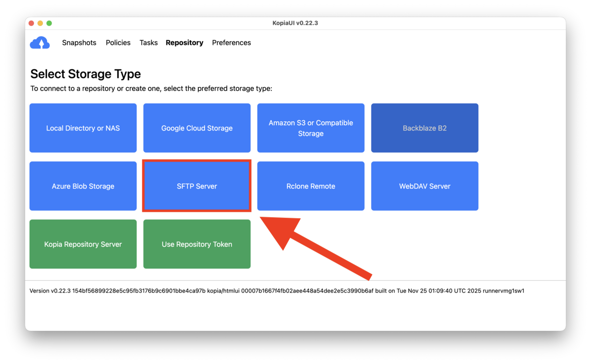Pick Amazon S3 or Compatible Storage
The height and width of the screenshot is (364, 591).
pyautogui.click(x=311, y=128)
